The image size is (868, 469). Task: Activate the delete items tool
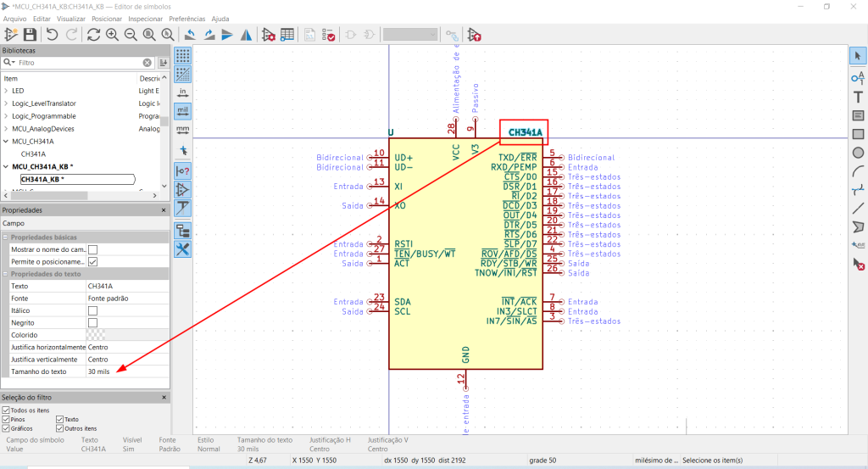[x=858, y=264]
